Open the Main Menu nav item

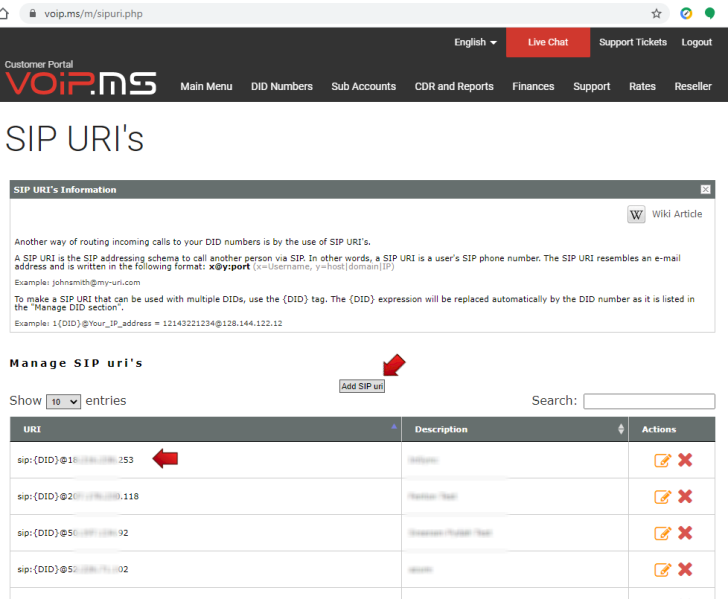pos(206,86)
